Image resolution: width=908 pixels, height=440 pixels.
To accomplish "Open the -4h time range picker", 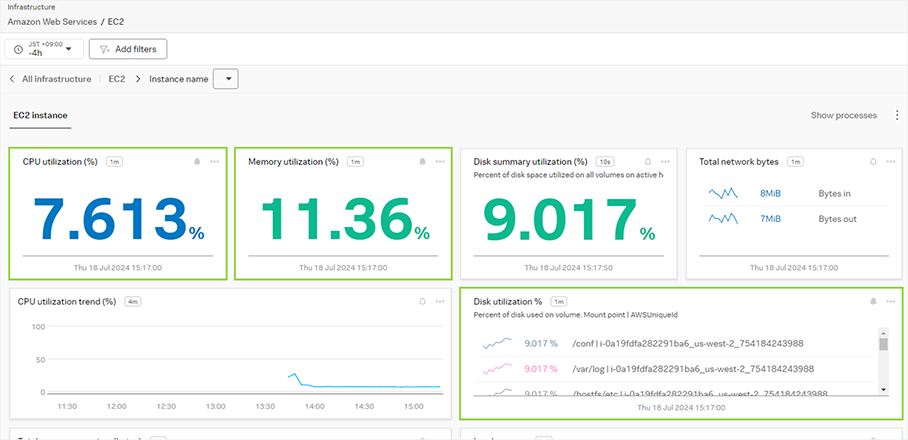I will click(x=45, y=49).
